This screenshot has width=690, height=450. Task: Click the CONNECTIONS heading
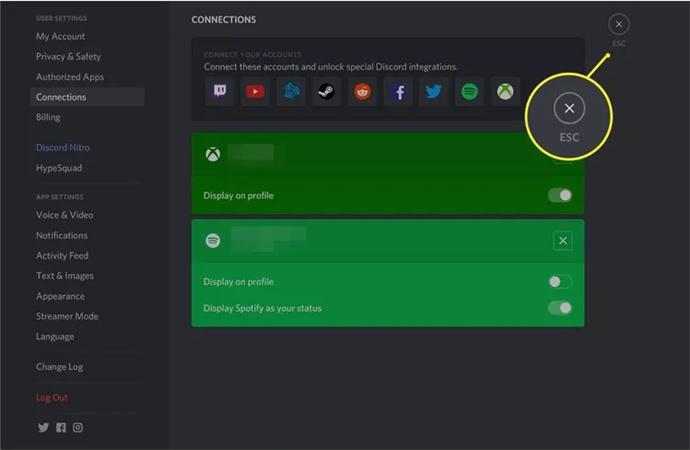pos(224,20)
